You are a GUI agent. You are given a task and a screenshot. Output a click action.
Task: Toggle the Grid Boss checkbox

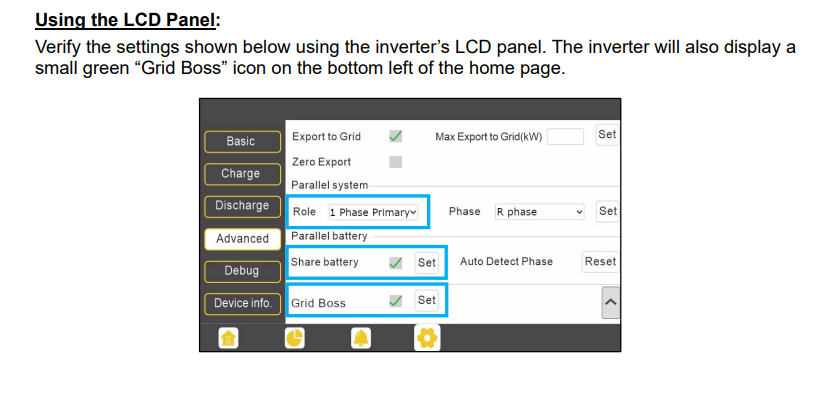pyautogui.click(x=395, y=301)
